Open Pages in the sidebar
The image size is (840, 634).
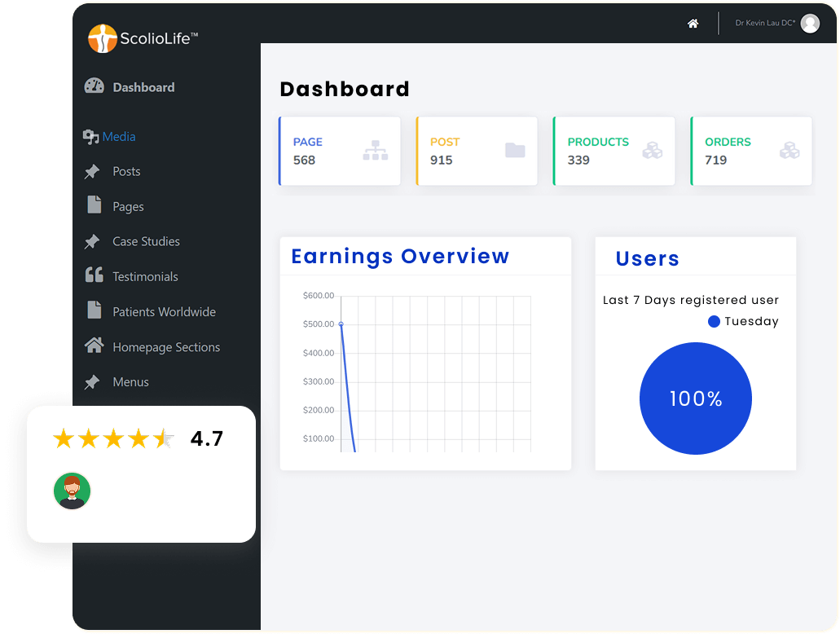(128, 207)
